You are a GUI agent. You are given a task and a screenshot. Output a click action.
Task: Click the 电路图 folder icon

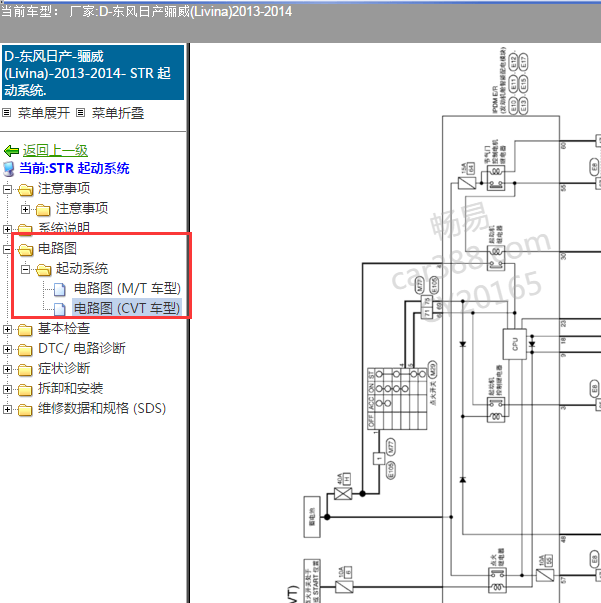(26, 249)
